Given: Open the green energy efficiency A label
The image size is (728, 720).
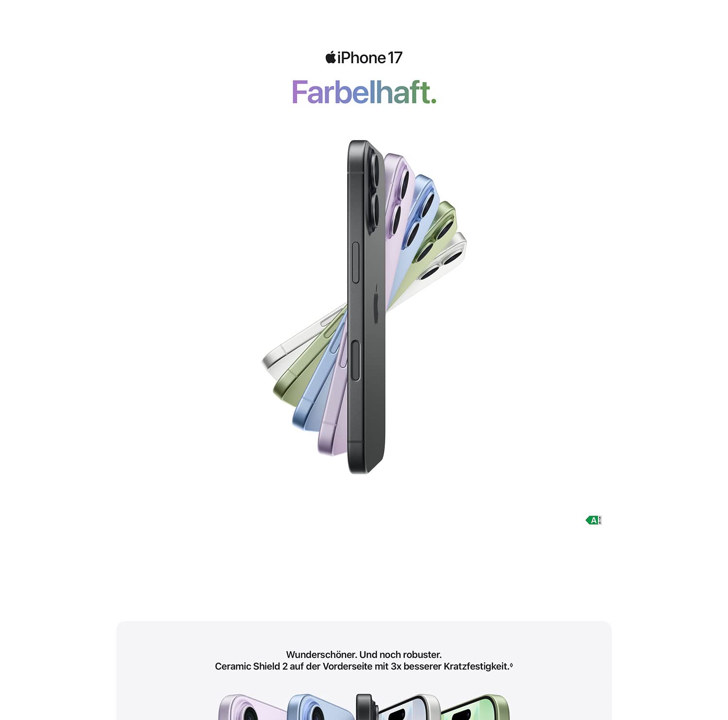Looking at the screenshot, I should pyautogui.click(x=594, y=520).
